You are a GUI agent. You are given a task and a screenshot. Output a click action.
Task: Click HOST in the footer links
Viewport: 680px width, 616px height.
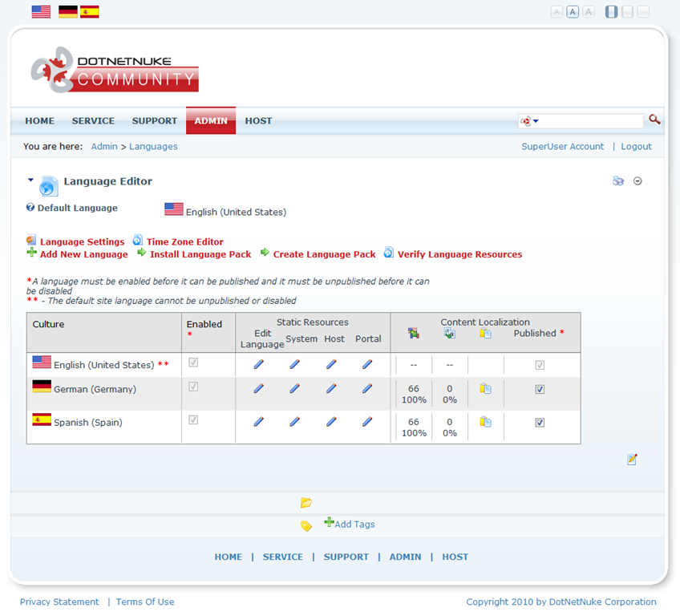(x=455, y=557)
